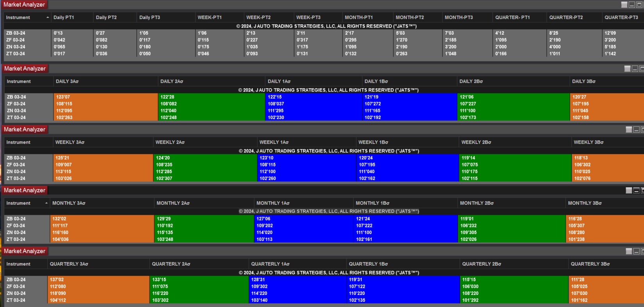Minimize the WEEKLY 3Aσ Market Analyzer window
The image size is (644, 307).
click(636, 130)
